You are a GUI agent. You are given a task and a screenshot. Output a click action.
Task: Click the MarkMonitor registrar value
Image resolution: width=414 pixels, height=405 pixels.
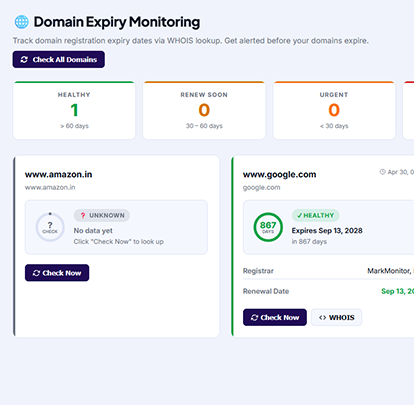(390, 271)
